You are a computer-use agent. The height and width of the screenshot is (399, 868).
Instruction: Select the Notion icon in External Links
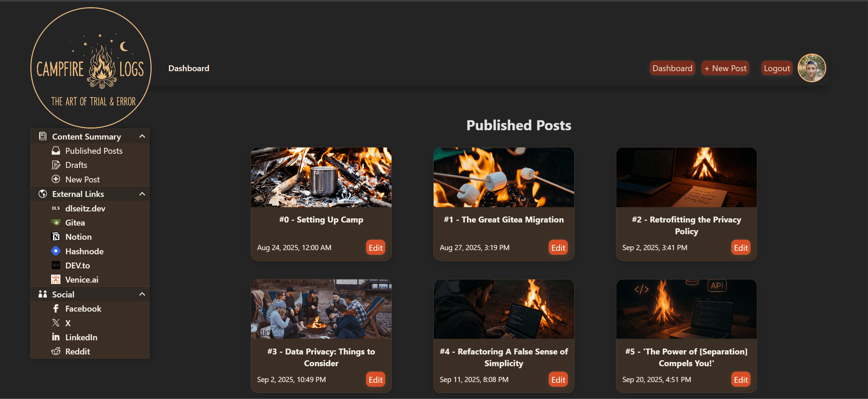tap(56, 237)
